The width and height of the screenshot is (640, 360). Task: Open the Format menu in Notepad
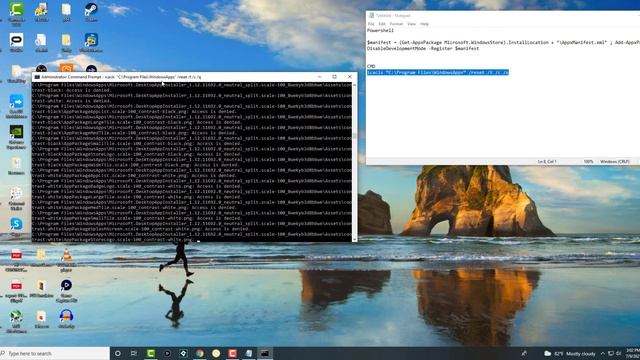(x=396, y=24)
